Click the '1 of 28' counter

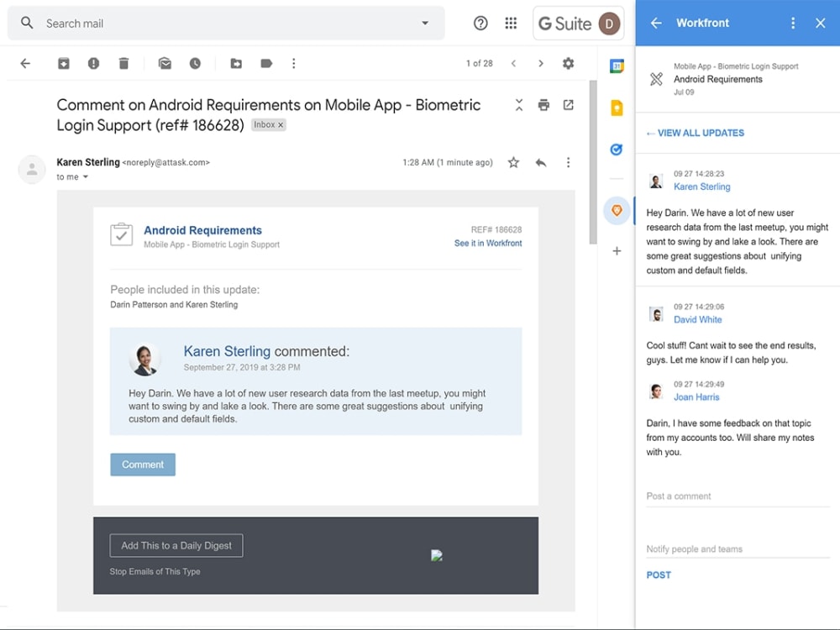coord(479,63)
